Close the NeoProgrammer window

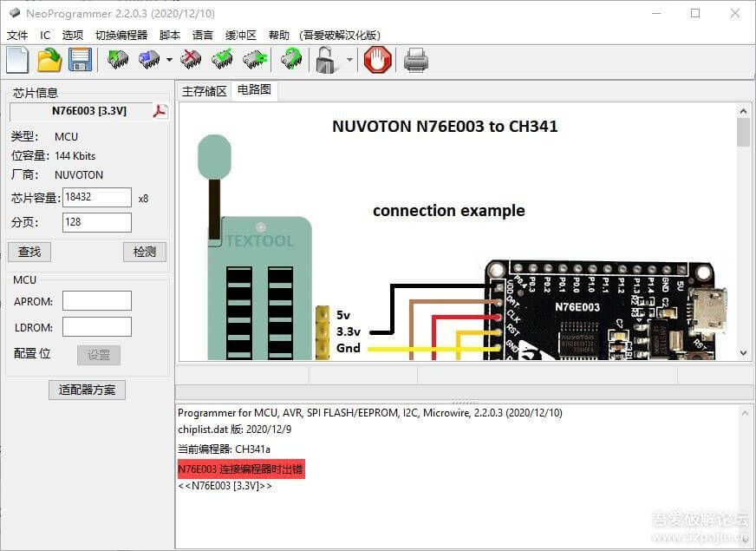(735, 13)
